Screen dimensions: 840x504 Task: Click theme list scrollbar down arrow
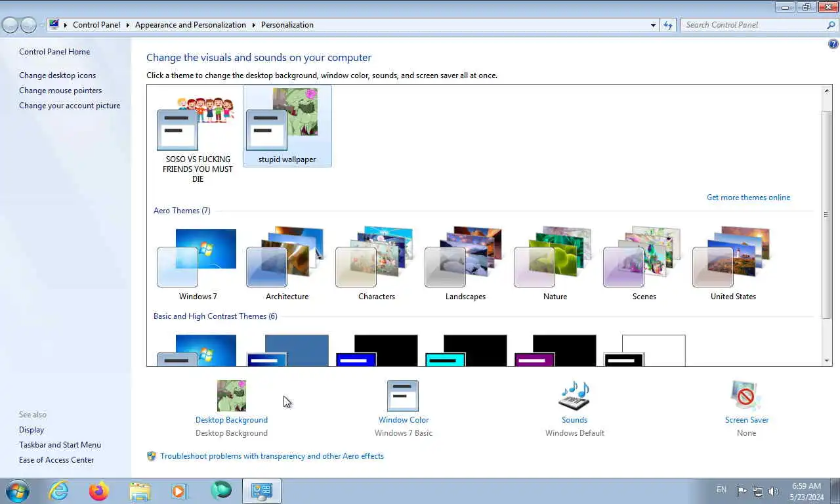(826, 360)
